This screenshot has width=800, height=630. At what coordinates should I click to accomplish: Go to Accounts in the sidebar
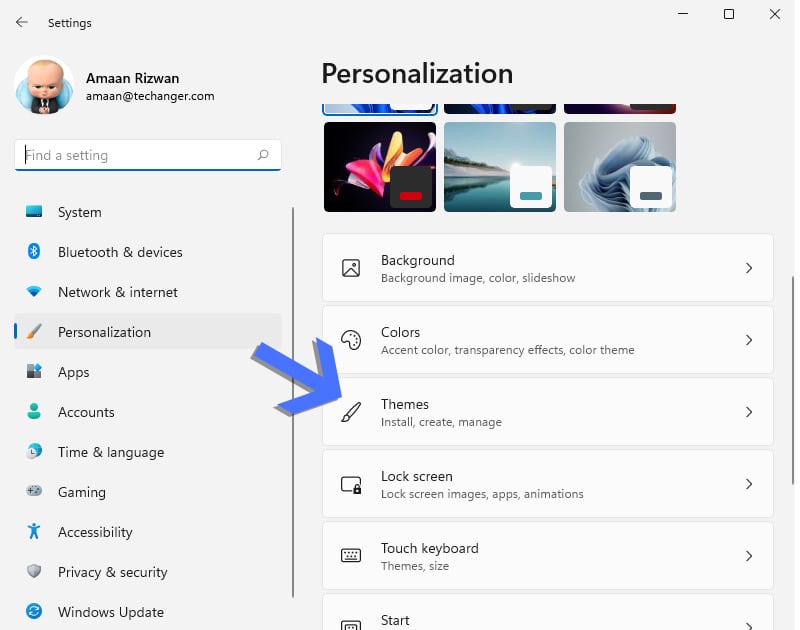[86, 412]
